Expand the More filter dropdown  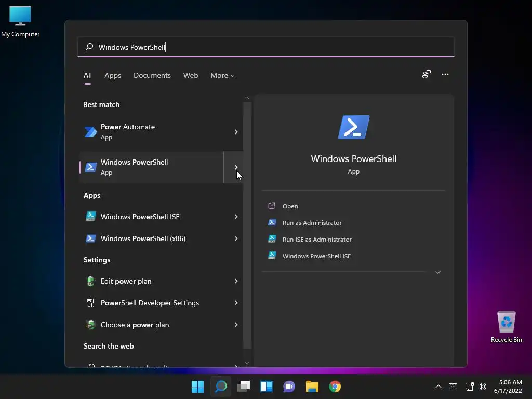coord(222,75)
